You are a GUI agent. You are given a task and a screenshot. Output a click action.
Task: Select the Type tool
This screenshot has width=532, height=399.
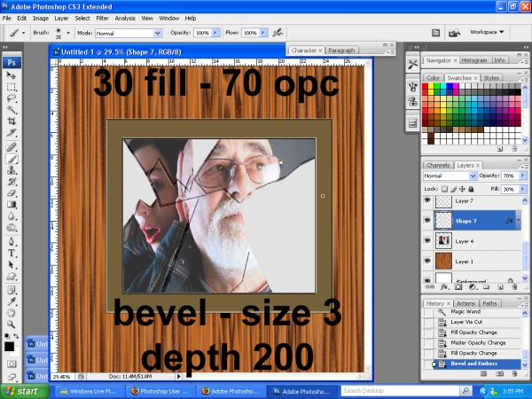coord(12,253)
